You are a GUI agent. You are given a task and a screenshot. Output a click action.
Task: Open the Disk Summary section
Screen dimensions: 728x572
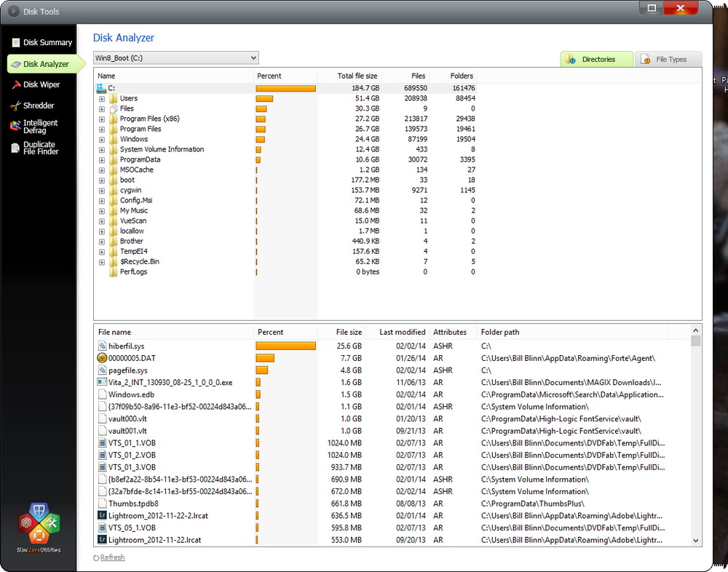tap(41, 42)
